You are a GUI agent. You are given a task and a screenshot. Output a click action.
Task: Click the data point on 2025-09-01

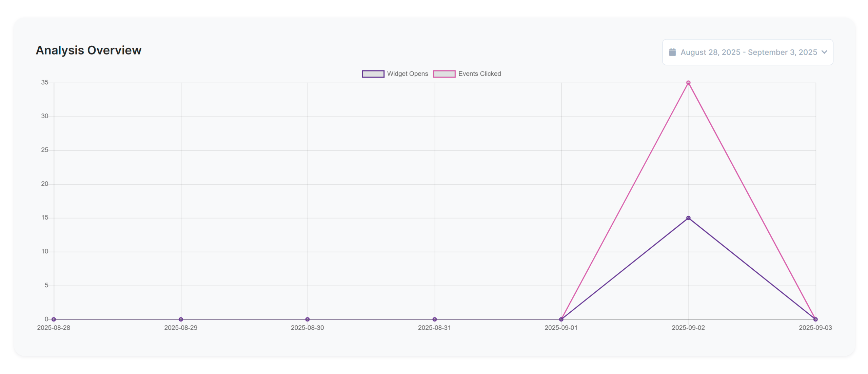tap(561, 319)
